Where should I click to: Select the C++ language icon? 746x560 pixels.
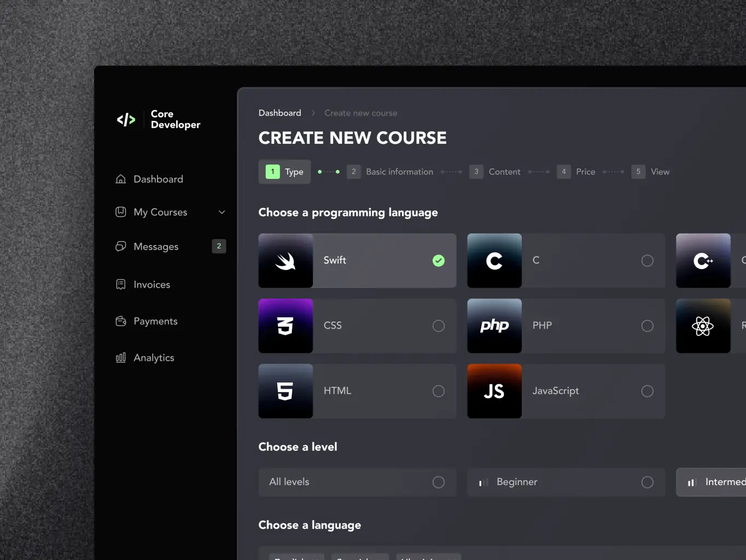point(703,261)
